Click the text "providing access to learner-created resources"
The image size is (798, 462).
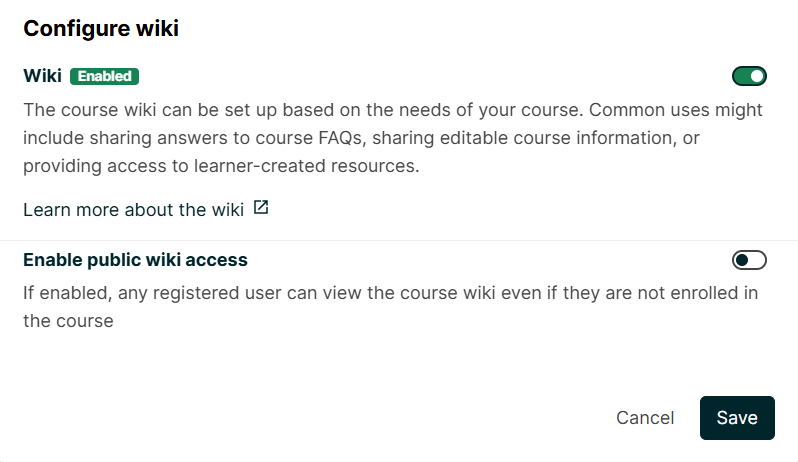[x=219, y=166]
